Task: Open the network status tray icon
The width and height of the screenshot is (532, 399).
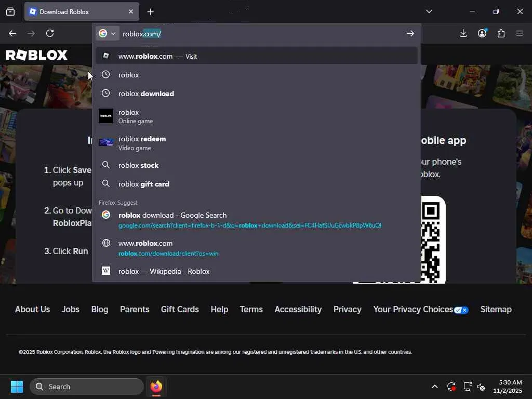Action: pyautogui.click(x=468, y=387)
